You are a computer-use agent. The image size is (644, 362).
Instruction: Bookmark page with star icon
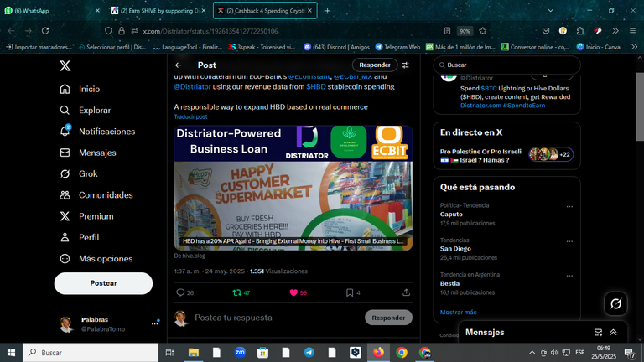(x=483, y=31)
